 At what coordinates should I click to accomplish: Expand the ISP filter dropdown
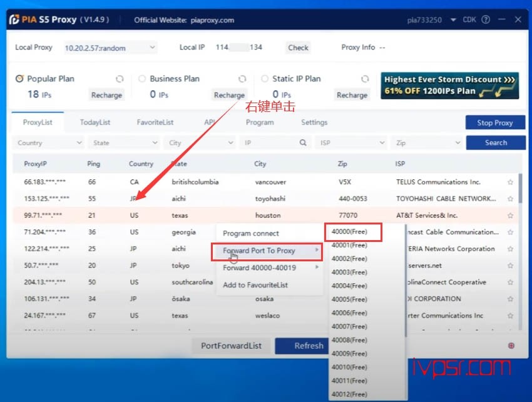(382, 143)
